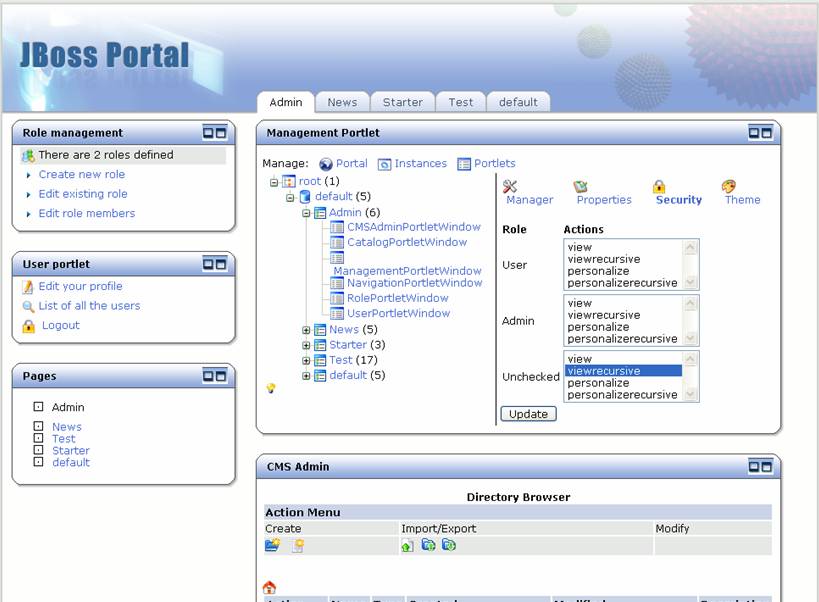
Task: Expand the News tree node
Action: pyautogui.click(x=306, y=330)
